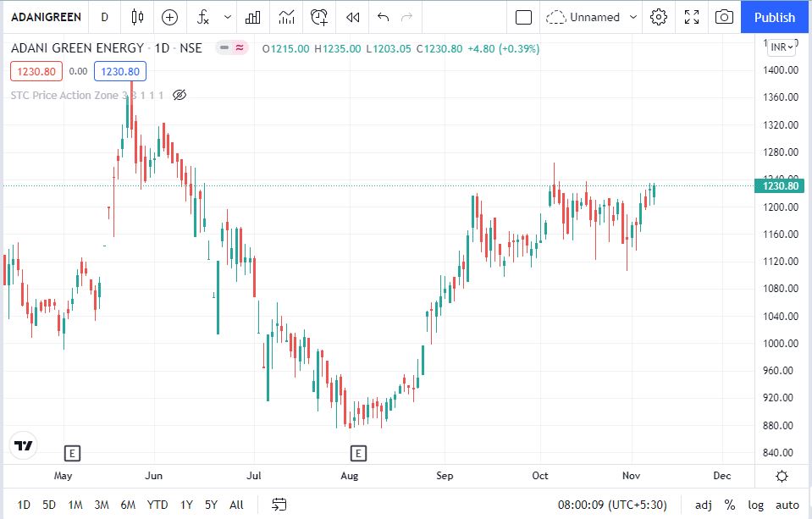Screen dimensions: 812x519
Task: Toggle auto scale for the chart
Action: click(x=787, y=505)
